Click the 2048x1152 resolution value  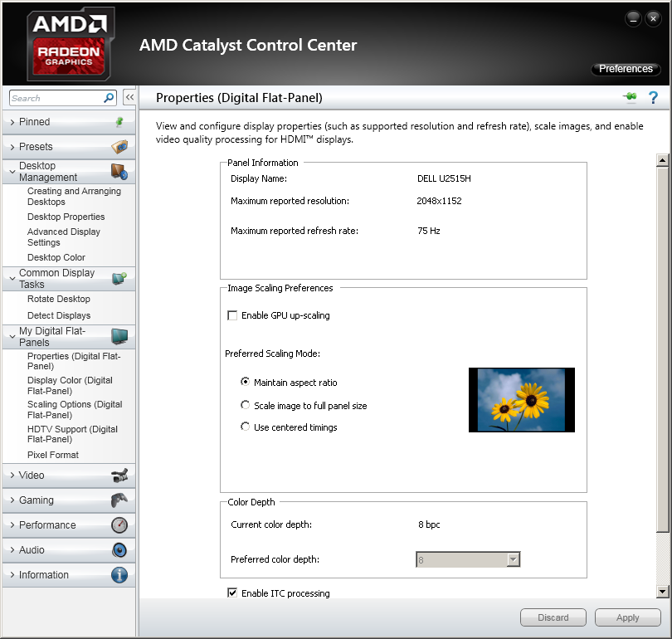(439, 201)
